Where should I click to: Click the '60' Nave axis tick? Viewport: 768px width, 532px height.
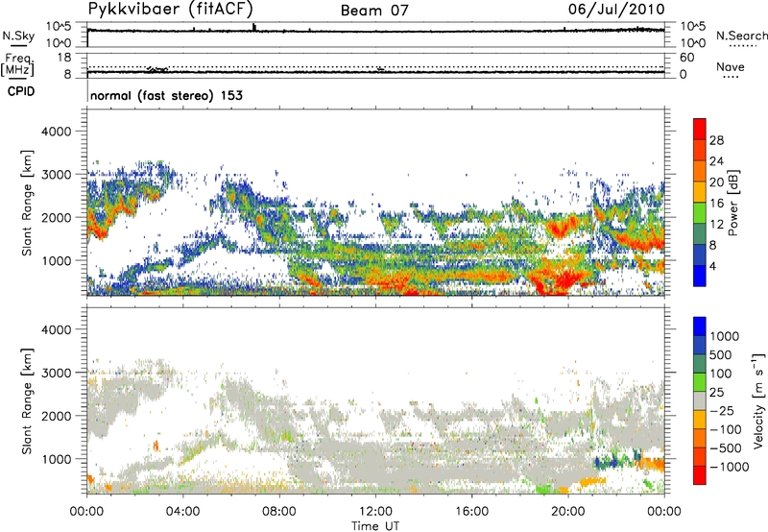click(686, 58)
